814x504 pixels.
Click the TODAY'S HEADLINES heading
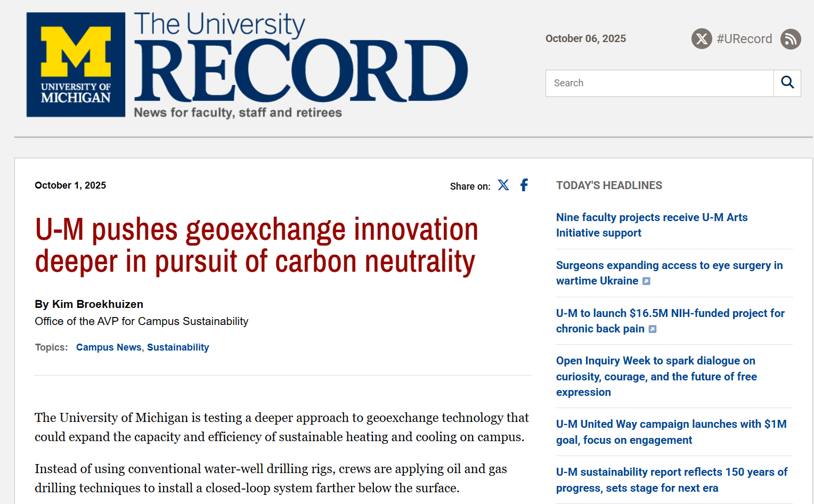[x=609, y=185]
